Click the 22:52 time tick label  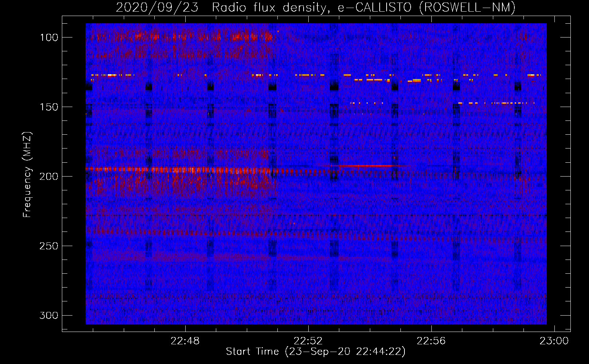[x=308, y=341]
